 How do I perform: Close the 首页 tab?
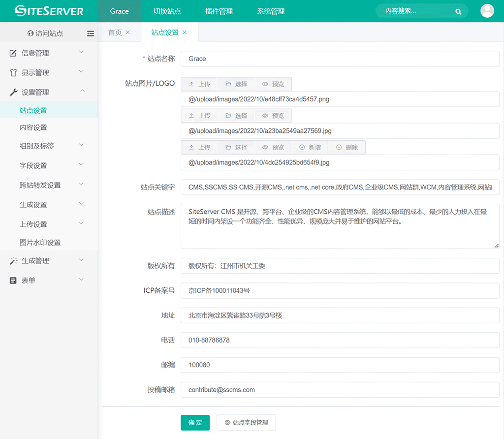[x=128, y=32]
